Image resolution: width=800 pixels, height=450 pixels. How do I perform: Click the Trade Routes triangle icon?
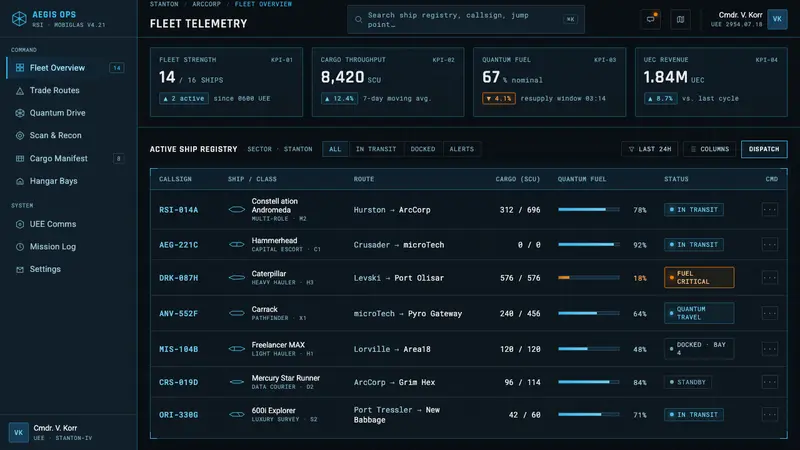click(x=20, y=91)
